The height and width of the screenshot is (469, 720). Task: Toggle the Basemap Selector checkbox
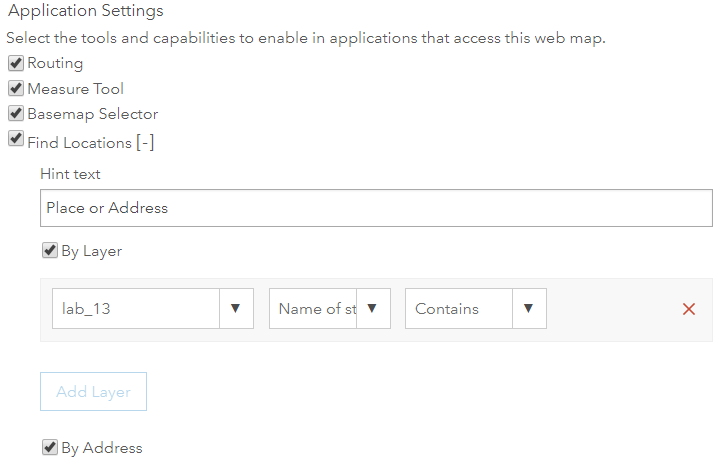click(16, 114)
